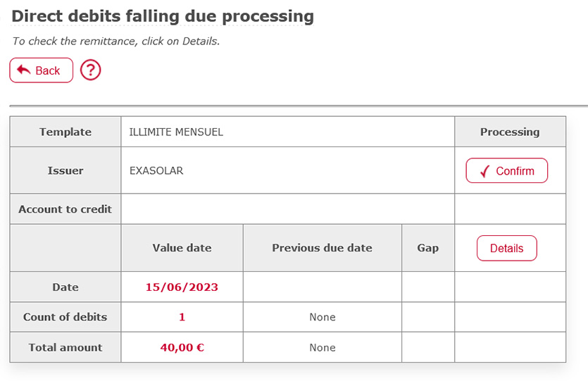Click the ILLIMITE MENSUEL template value

176,132
